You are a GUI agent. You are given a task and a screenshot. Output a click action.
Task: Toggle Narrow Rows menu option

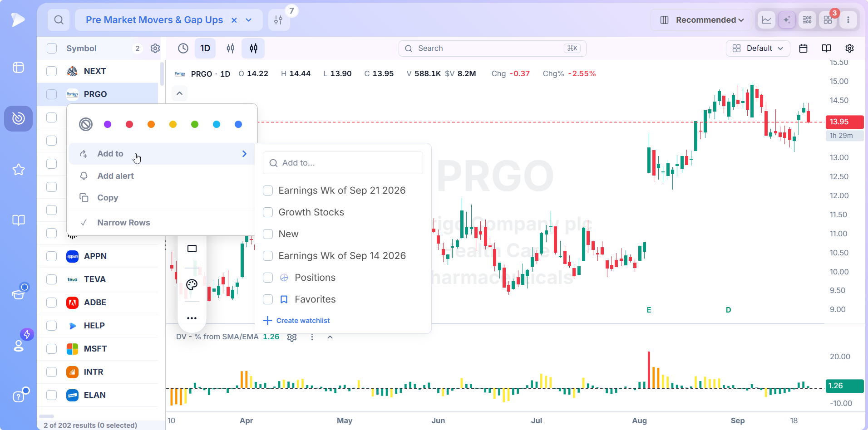[162, 223]
